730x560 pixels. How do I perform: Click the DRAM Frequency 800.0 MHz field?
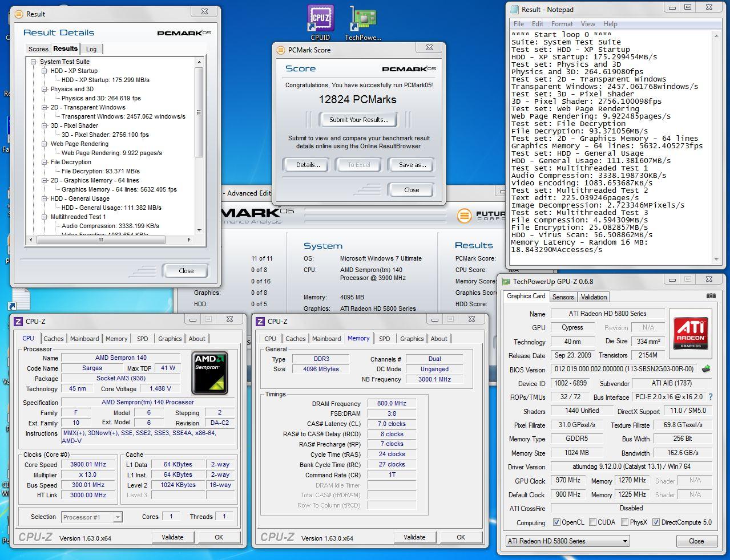pyautogui.click(x=392, y=403)
